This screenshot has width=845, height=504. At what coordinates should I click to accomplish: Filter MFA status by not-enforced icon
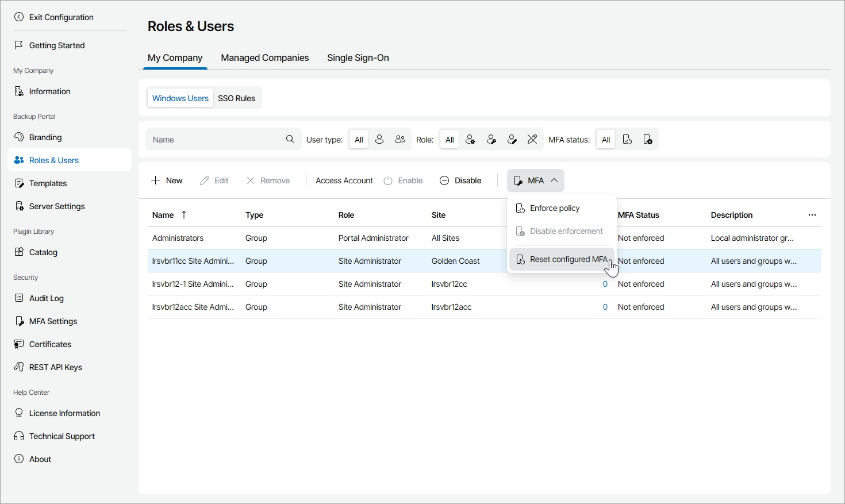pyautogui.click(x=648, y=140)
